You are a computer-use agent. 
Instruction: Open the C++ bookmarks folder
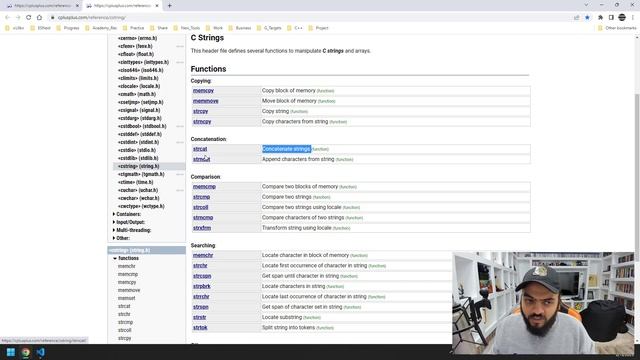tap(295, 28)
